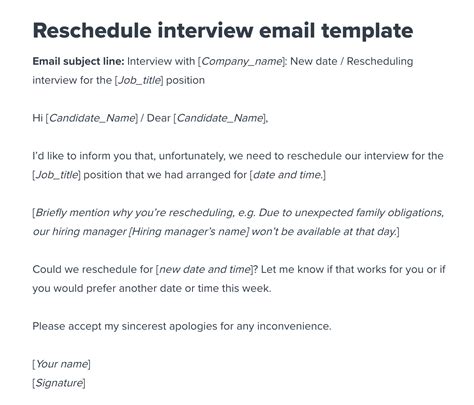474x405 pixels.
Task: Click the Candidate_Name placeholder after Dear
Action: tap(220, 118)
